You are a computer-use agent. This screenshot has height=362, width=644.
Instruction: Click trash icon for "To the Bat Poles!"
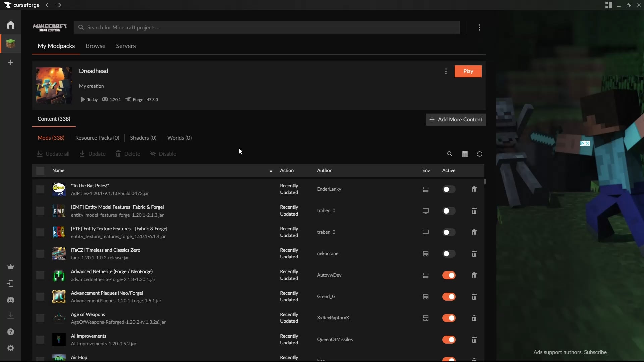pyautogui.click(x=474, y=189)
